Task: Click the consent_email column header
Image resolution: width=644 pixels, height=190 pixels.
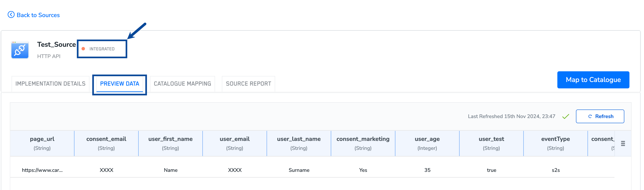Action: tap(106, 143)
